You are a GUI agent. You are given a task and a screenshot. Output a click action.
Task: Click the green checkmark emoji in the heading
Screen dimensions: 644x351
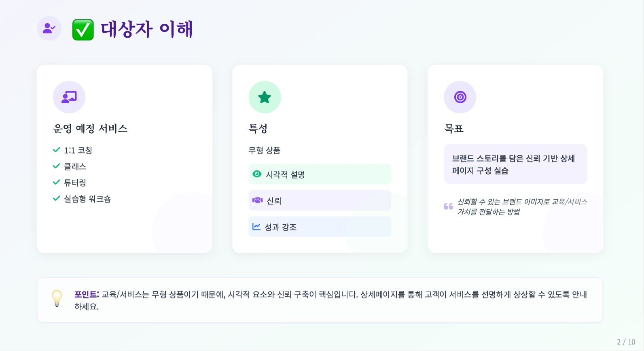pos(83,30)
